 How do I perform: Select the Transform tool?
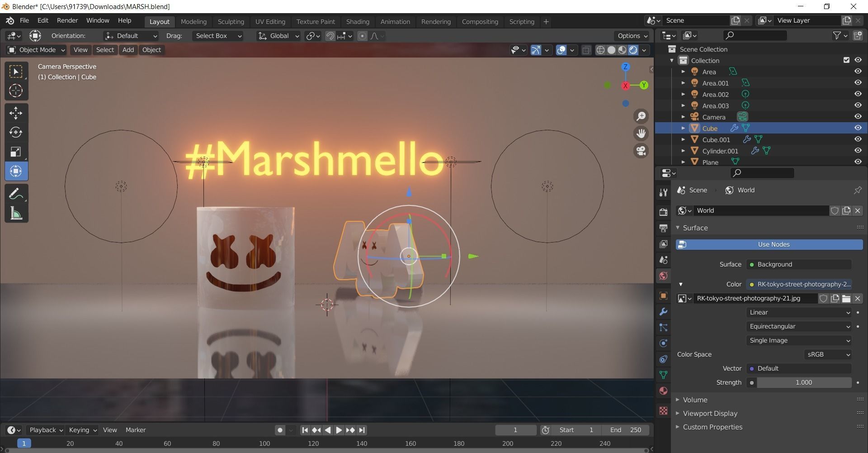(x=16, y=171)
